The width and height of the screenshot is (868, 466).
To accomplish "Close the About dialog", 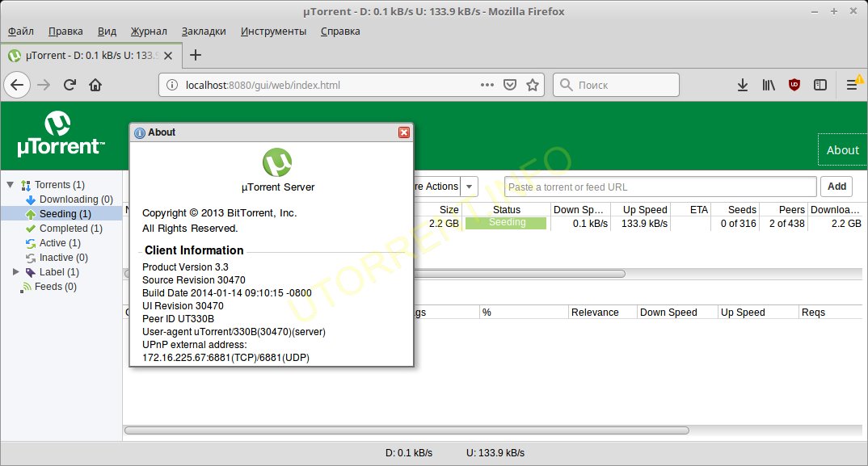I will click(404, 132).
